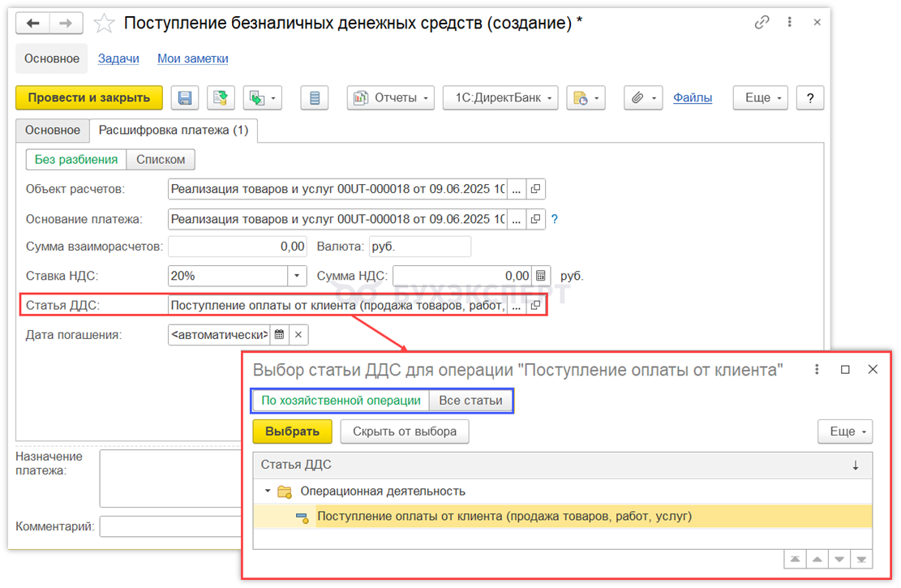This screenshot has height=588, width=901.
Task: Click the save document floppy disk icon
Action: click(x=185, y=98)
